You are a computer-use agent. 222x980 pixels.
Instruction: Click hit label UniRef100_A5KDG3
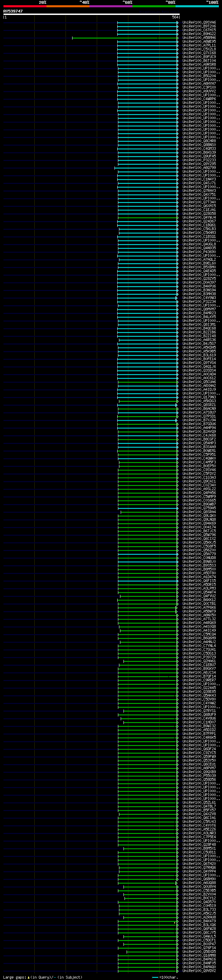tap(199, 401)
